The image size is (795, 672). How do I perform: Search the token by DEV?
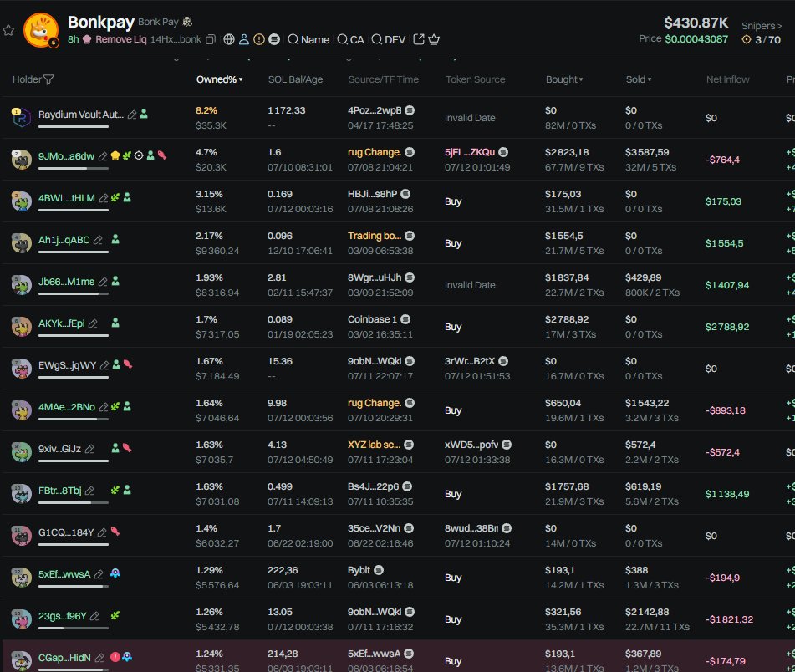[389, 39]
